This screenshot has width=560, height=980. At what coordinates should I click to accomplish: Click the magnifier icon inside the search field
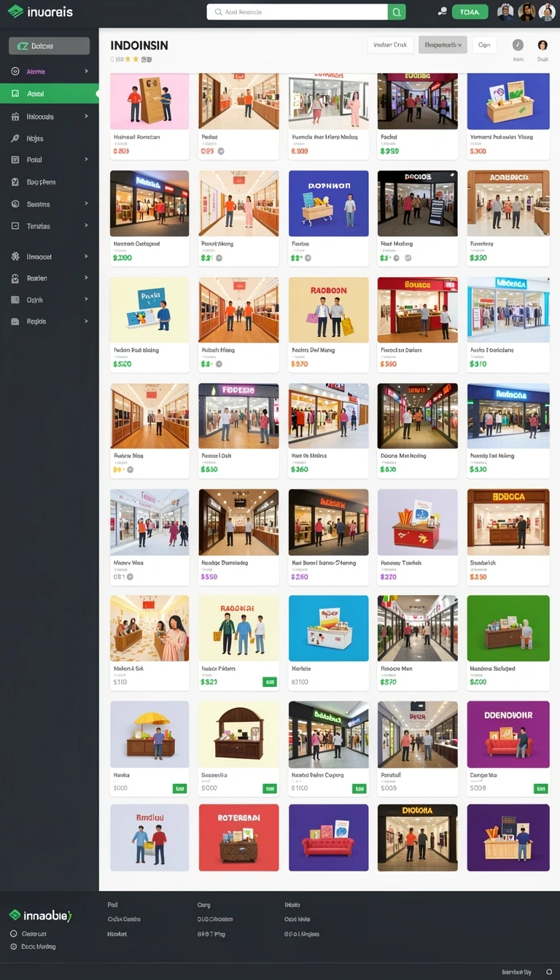[x=218, y=12]
